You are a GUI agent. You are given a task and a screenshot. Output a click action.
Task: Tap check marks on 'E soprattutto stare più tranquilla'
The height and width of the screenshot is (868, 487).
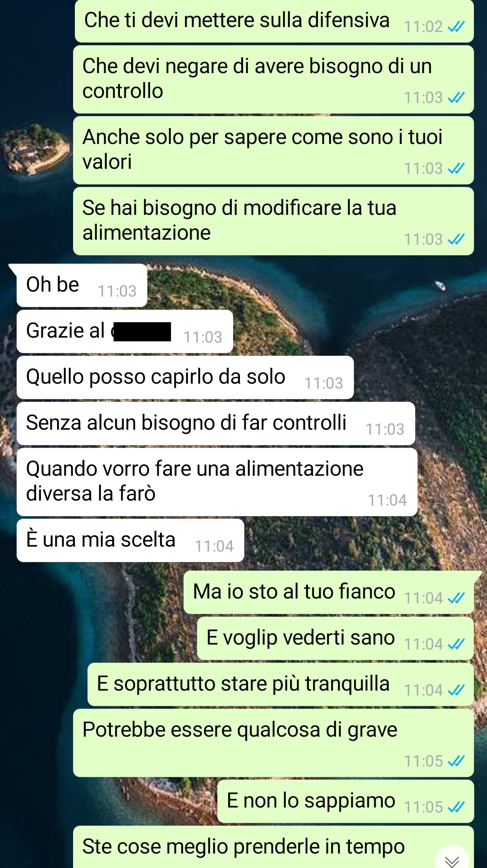point(456,690)
